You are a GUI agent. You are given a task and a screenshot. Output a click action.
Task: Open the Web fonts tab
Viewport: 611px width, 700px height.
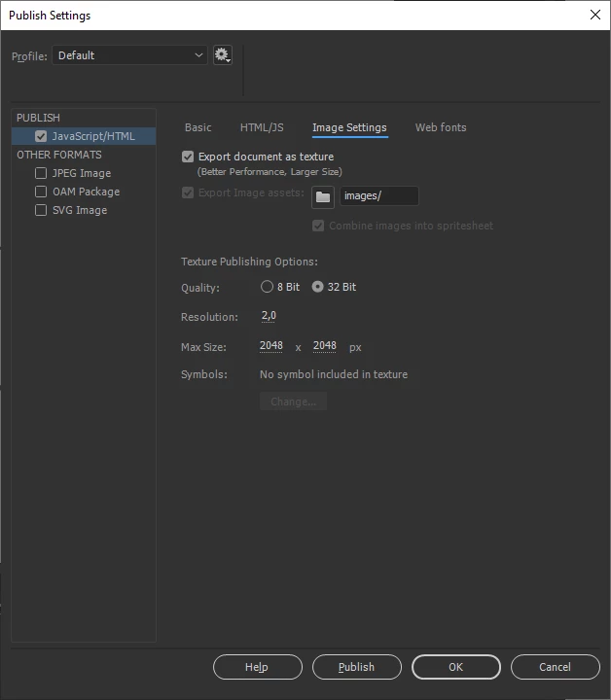(441, 127)
